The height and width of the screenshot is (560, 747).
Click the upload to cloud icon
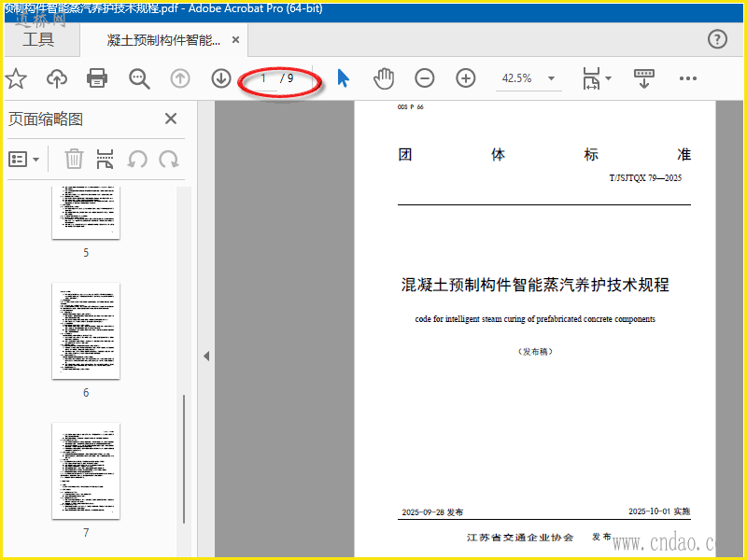57,78
